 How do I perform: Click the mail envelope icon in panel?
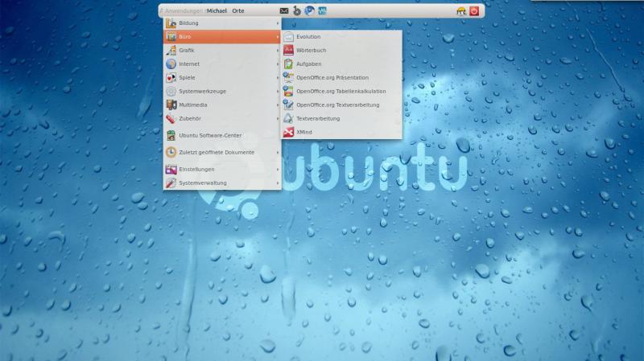[284, 11]
